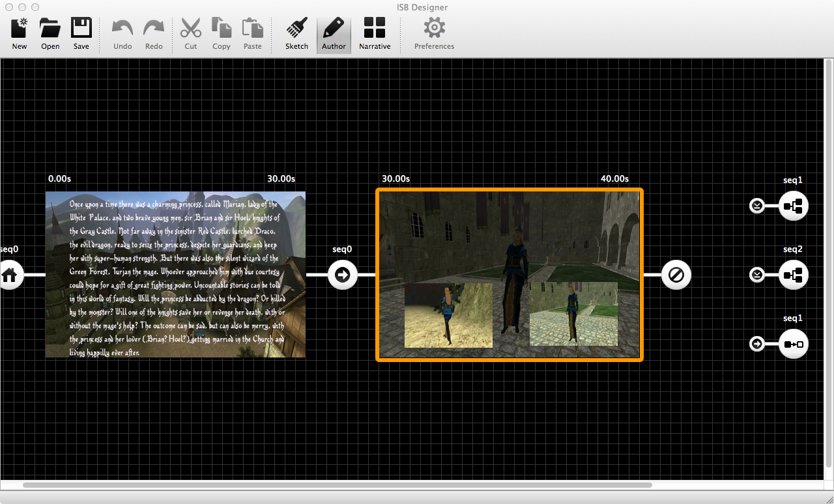Select the top seq1 branch node
Screen dimensions: 834x504
pos(794,206)
